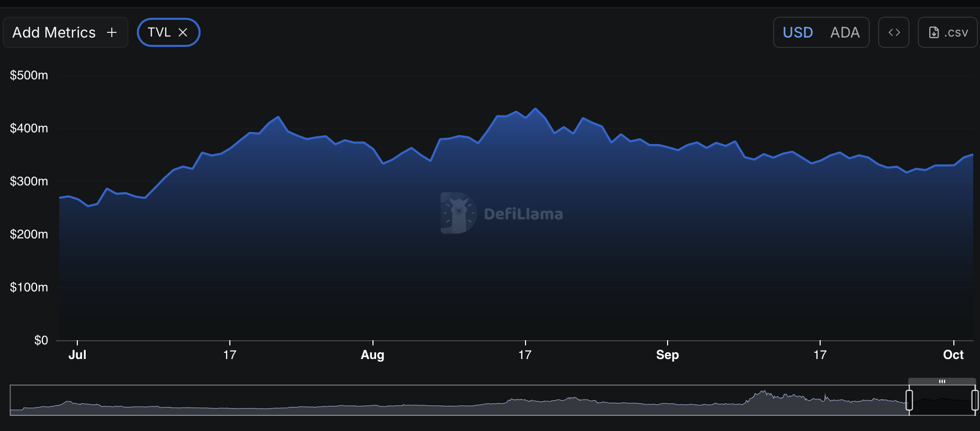The image size is (980, 431).
Task: Select the Oct label on the time axis
Action: pos(953,355)
